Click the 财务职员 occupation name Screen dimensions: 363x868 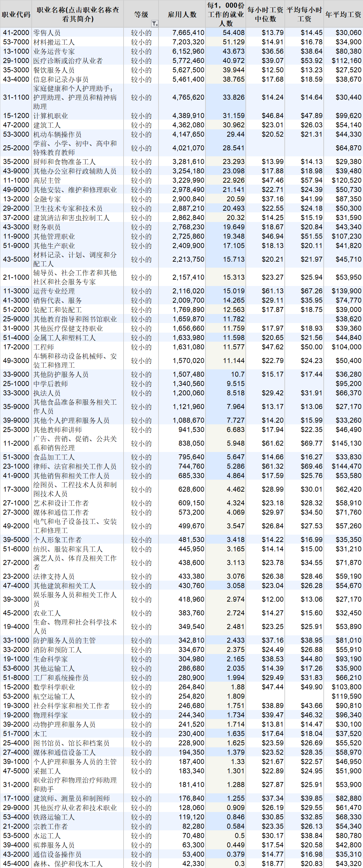[47, 227]
